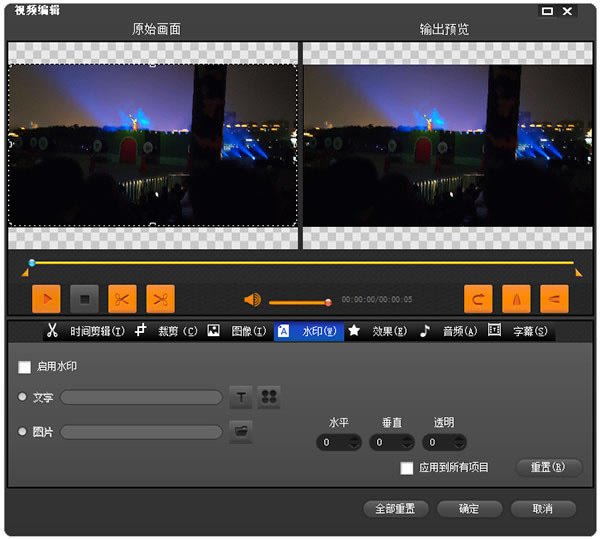Image resolution: width=600 pixels, height=539 pixels.
Task: Click the star icon beside 效果
Action: point(354,330)
